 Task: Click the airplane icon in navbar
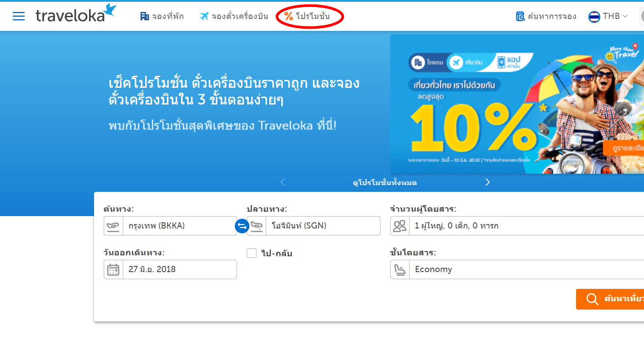204,16
